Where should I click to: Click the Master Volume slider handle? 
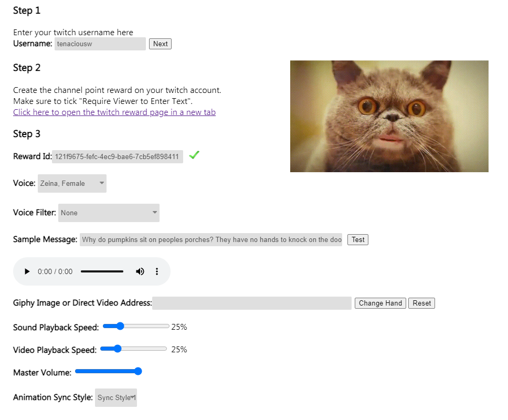[138, 371]
